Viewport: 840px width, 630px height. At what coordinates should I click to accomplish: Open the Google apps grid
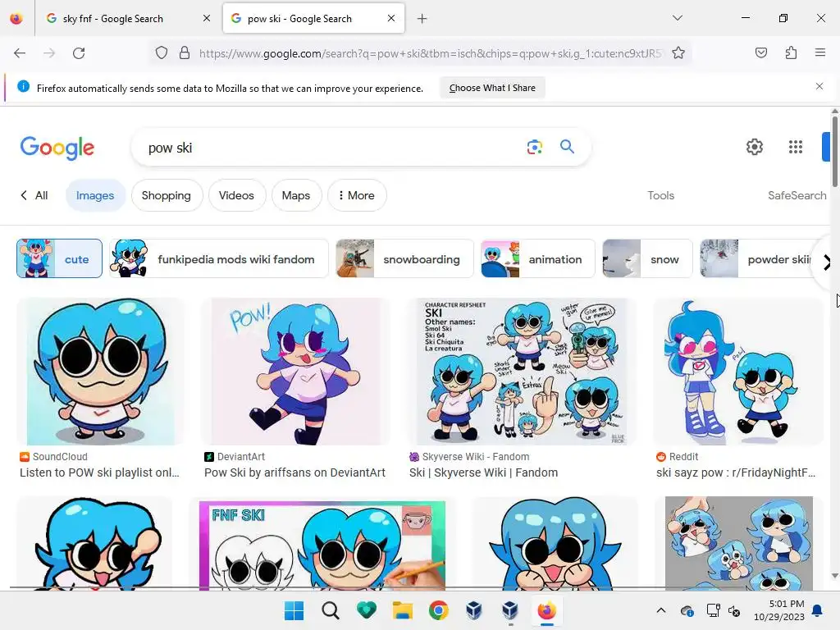(796, 147)
